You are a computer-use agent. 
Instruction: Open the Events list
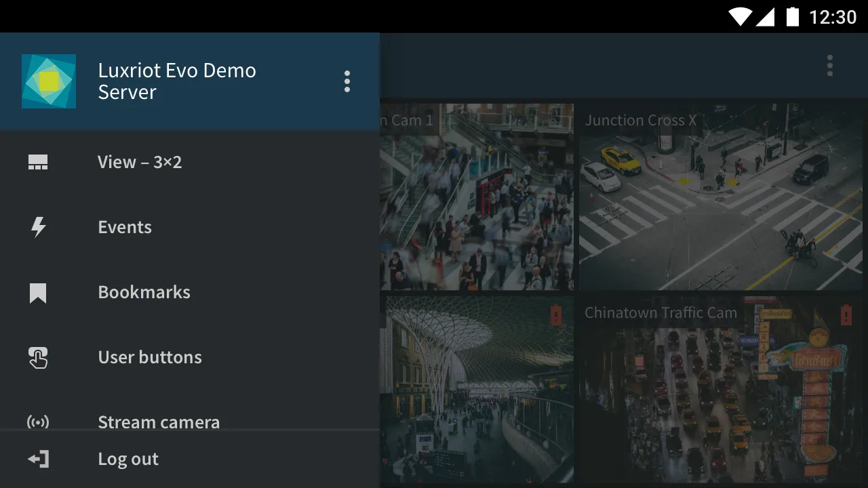pos(125,227)
